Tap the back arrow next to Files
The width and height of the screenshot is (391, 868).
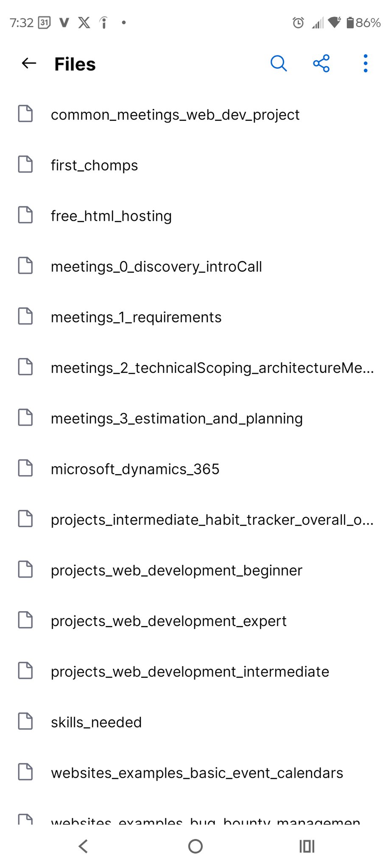[x=29, y=64]
